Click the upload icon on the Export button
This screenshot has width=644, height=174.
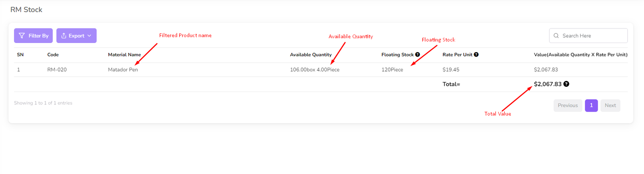64,36
